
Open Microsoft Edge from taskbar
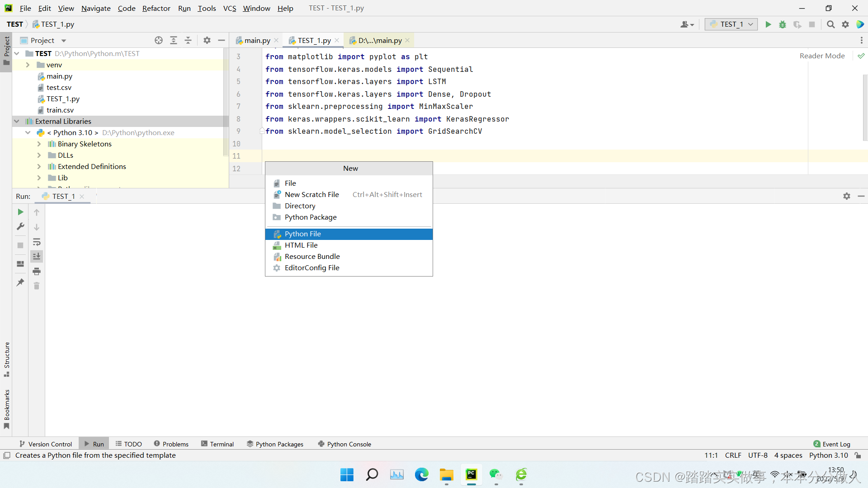pyautogui.click(x=421, y=474)
